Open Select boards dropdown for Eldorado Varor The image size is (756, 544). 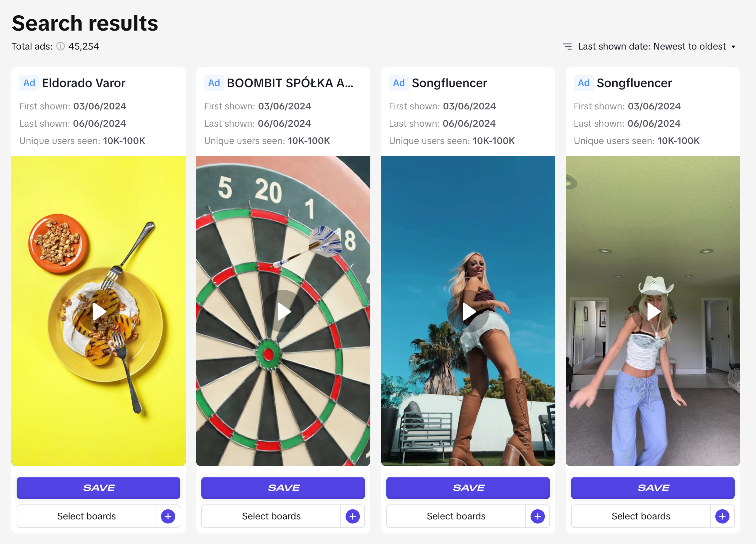coord(86,516)
